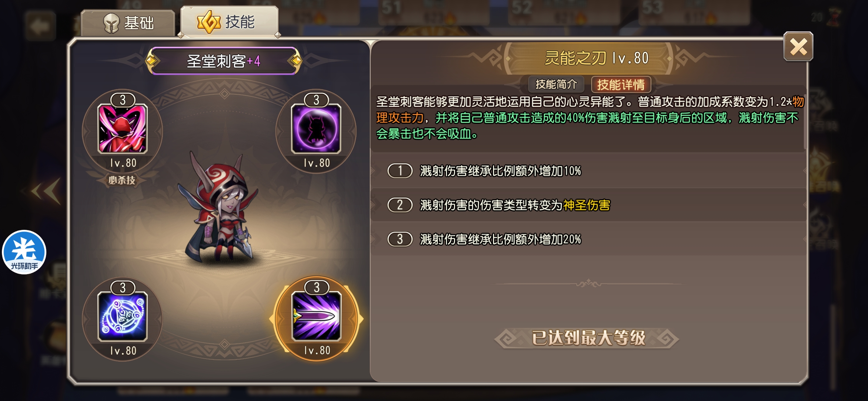Open the 技能 tab

pyautogui.click(x=229, y=22)
